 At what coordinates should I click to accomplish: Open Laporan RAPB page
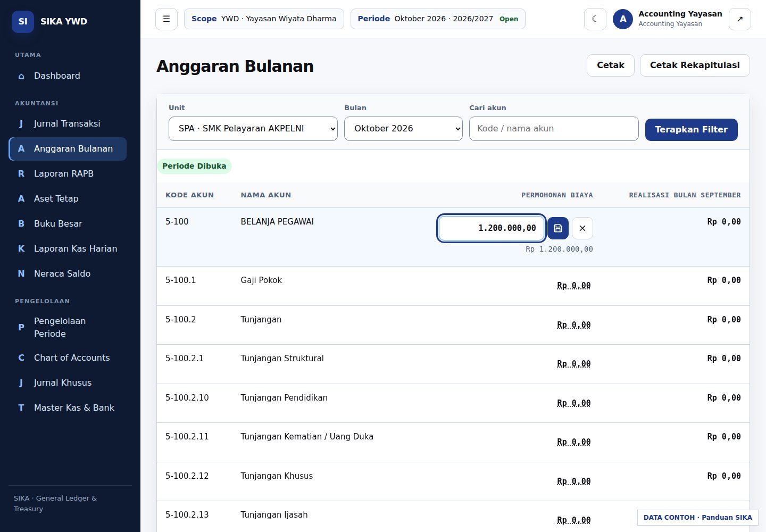68,174
